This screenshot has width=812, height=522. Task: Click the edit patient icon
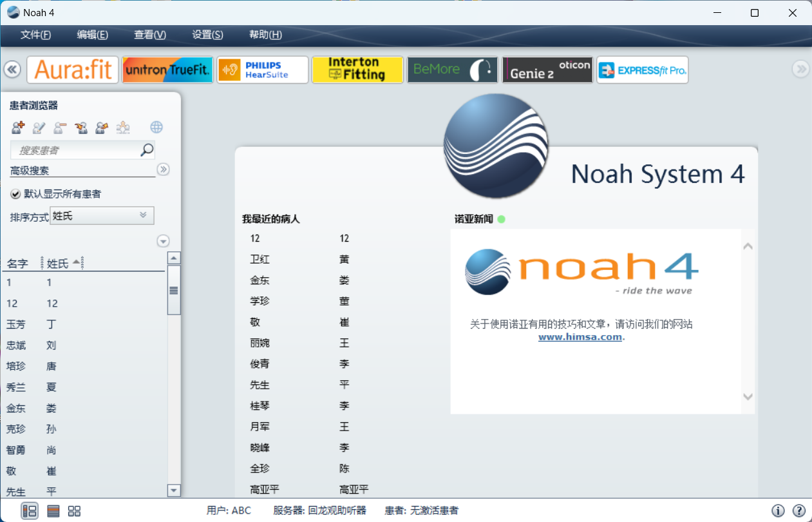pyautogui.click(x=39, y=128)
